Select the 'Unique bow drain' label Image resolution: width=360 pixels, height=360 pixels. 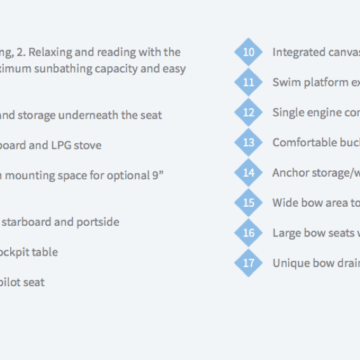coord(316,263)
